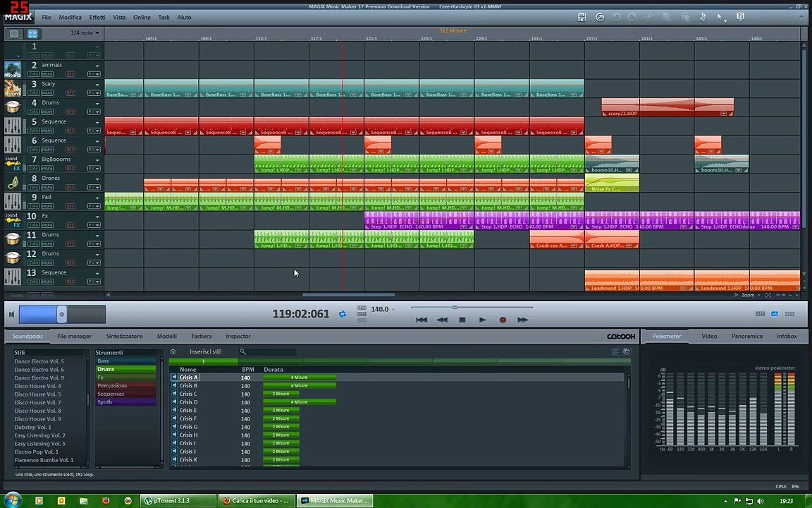Click the magnifier search icon in Soundpools

[242, 352]
